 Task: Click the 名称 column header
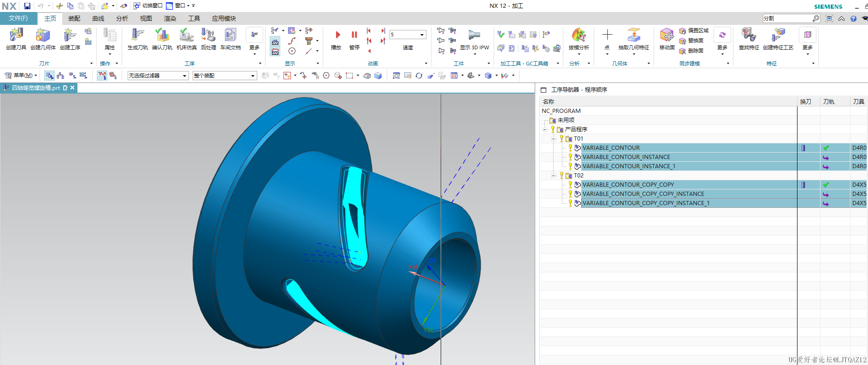tap(668, 102)
